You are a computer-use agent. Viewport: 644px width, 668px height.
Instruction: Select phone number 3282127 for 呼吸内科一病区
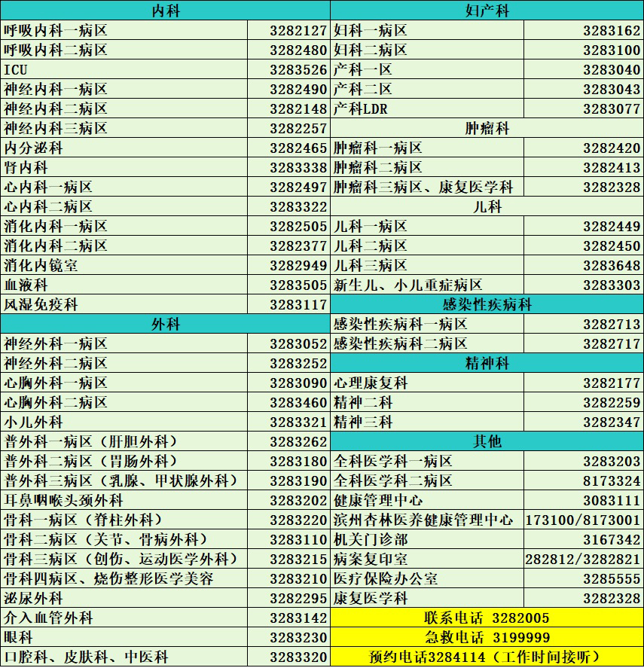(x=298, y=31)
